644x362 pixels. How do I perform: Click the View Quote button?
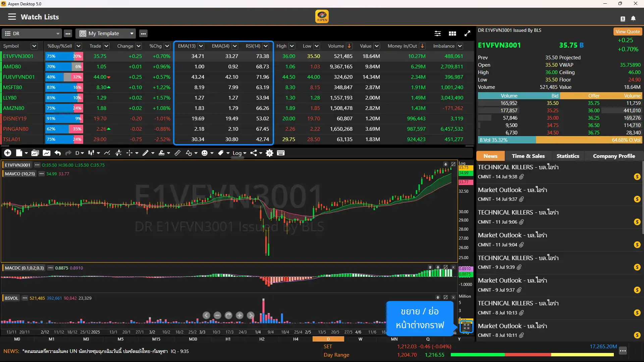628,32
